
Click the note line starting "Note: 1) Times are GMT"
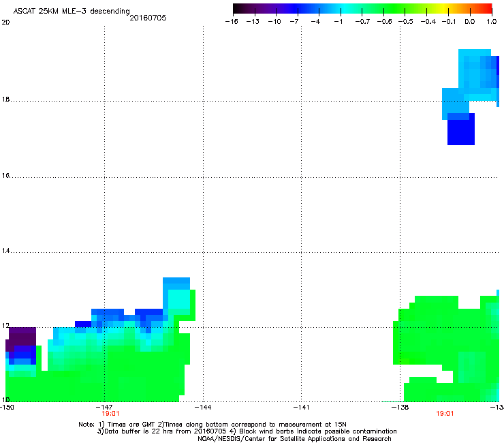click(212, 425)
